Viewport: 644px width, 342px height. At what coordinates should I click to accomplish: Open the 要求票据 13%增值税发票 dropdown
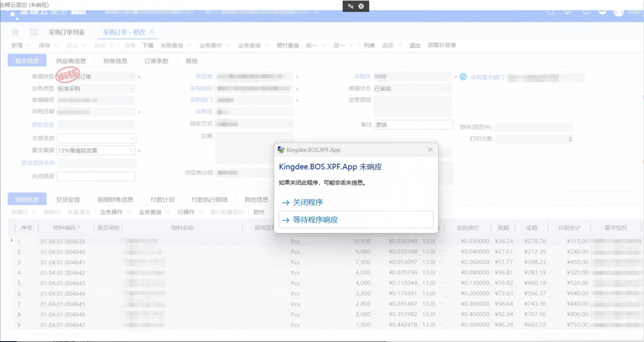(131, 150)
